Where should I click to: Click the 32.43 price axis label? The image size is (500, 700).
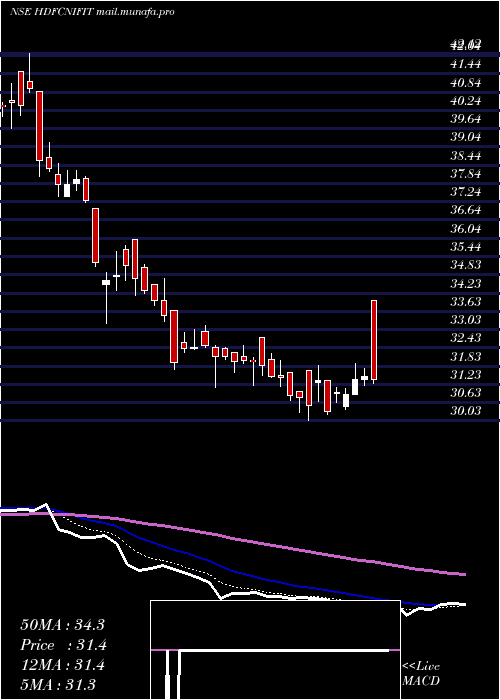tap(466, 338)
